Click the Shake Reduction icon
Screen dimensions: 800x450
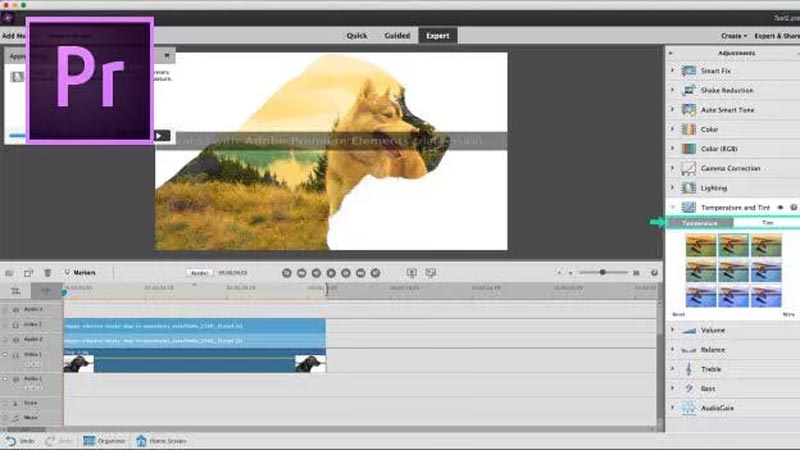pyautogui.click(x=689, y=91)
